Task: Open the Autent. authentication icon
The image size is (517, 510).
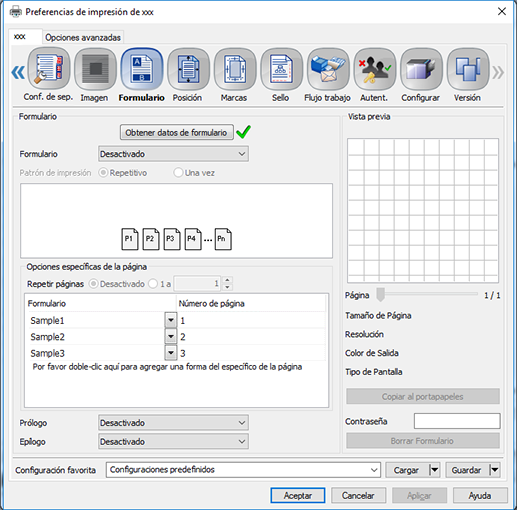Action: click(375, 69)
